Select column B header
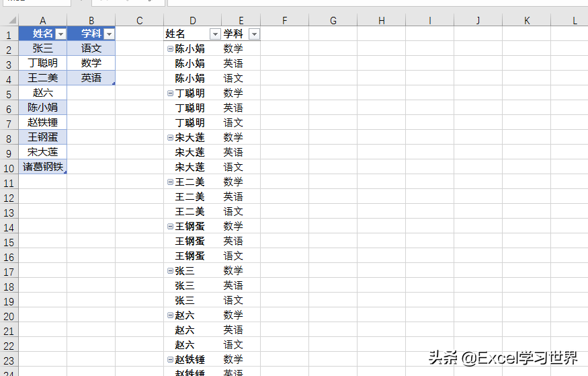 pos(91,20)
